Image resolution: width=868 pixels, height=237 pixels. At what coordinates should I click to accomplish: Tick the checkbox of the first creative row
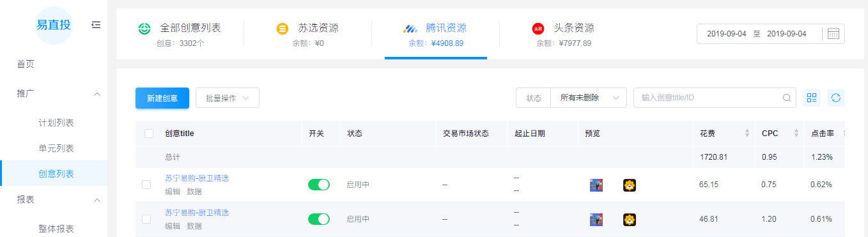pos(146,185)
